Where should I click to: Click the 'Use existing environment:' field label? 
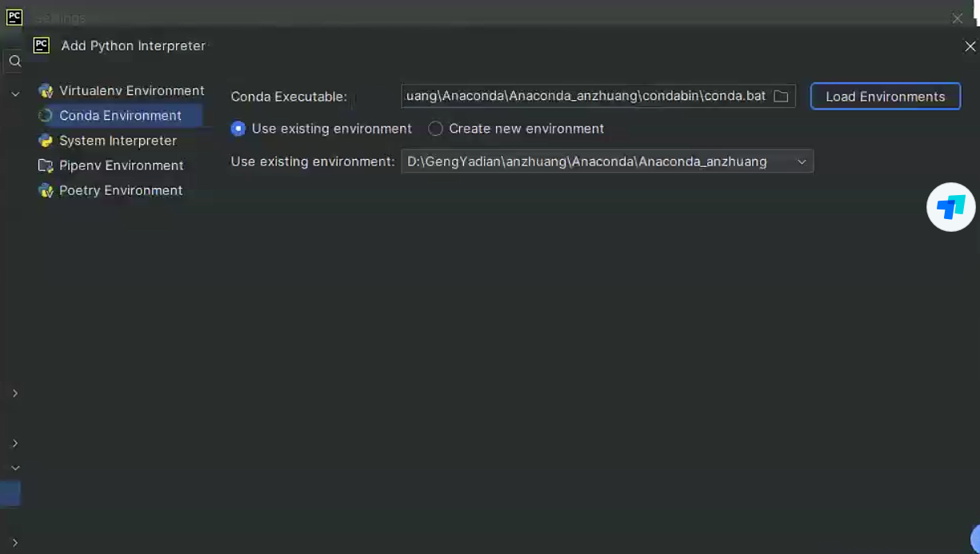coord(313,161)
